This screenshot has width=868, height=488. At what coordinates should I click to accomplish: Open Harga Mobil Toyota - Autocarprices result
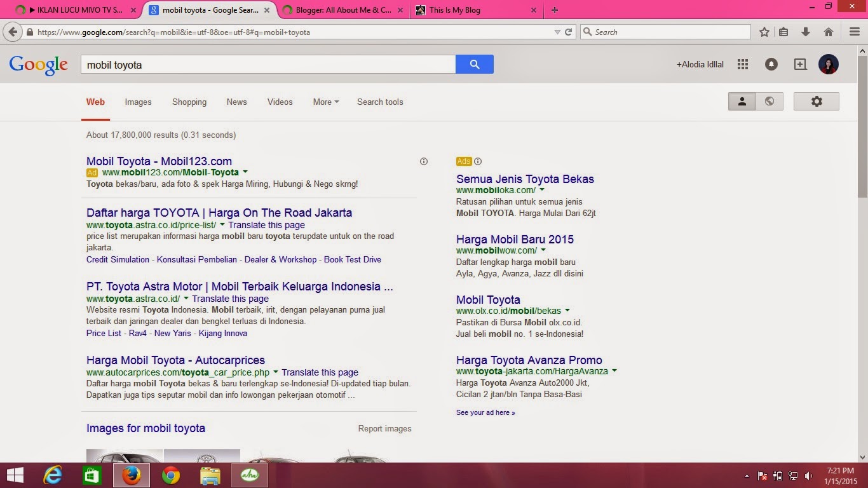175,360
